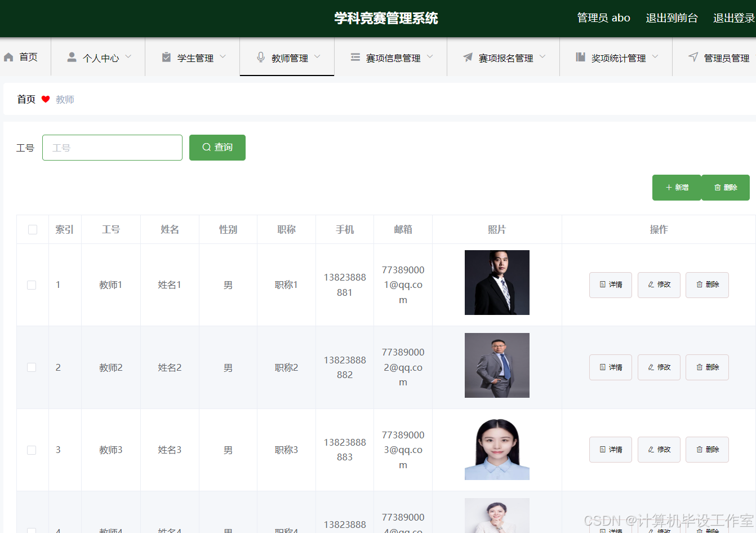Click the red heart breadcrumb separator
Screen dimensions: 756x533
[46, 99]
